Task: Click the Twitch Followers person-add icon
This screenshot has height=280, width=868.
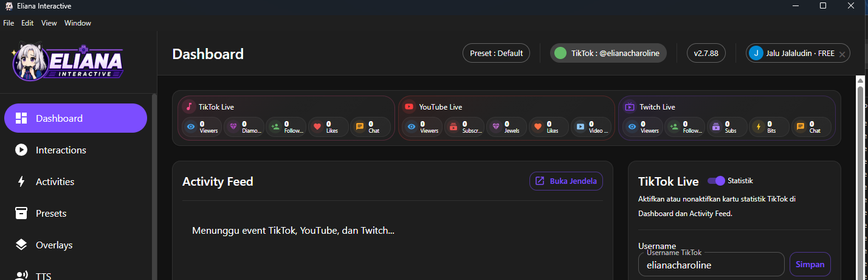Action: click(674, 127)
